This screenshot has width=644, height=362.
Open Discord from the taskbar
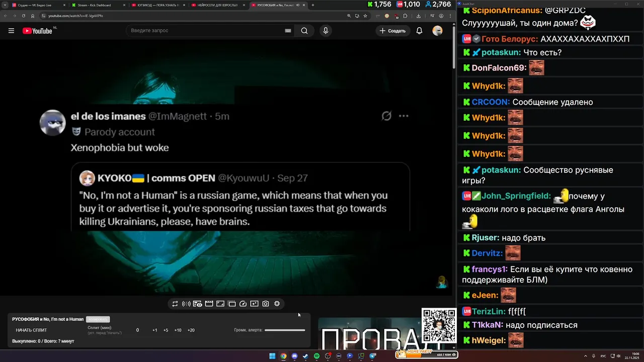[x=294, y=356]
